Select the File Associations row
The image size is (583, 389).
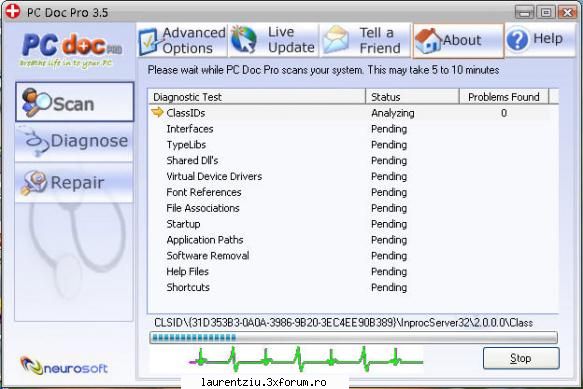click(350, 208)
